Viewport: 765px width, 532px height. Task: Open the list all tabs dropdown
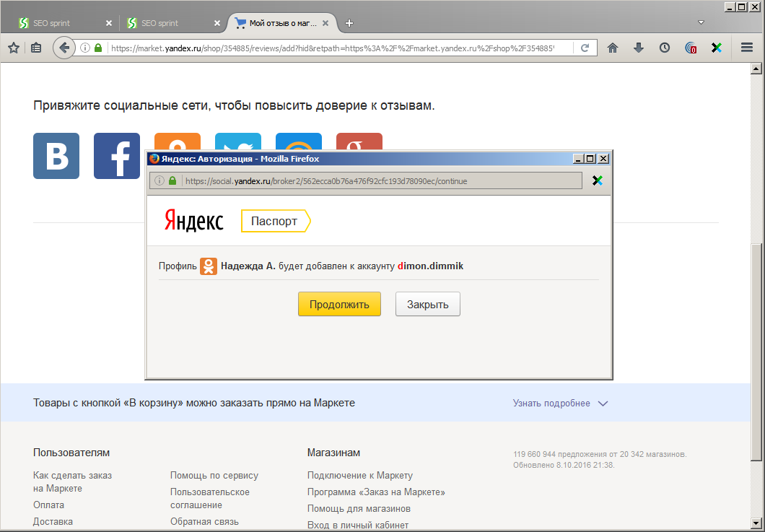click(x=701, y=22)
